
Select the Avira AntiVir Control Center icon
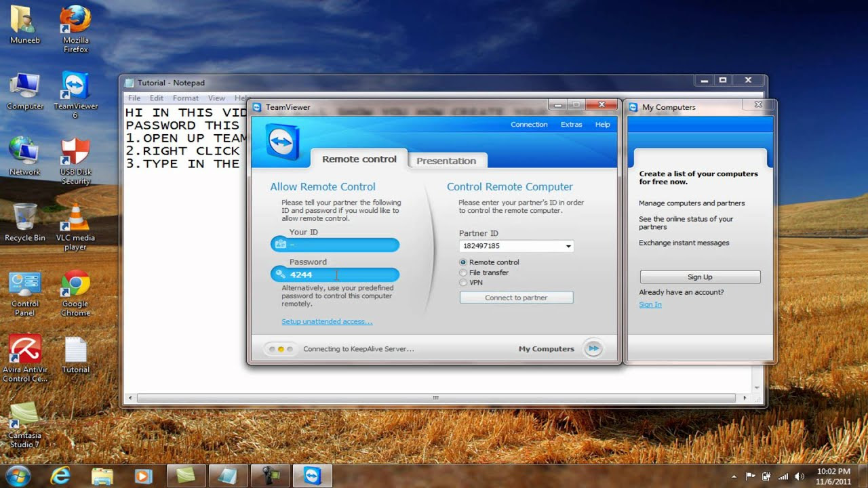(25, 359)
